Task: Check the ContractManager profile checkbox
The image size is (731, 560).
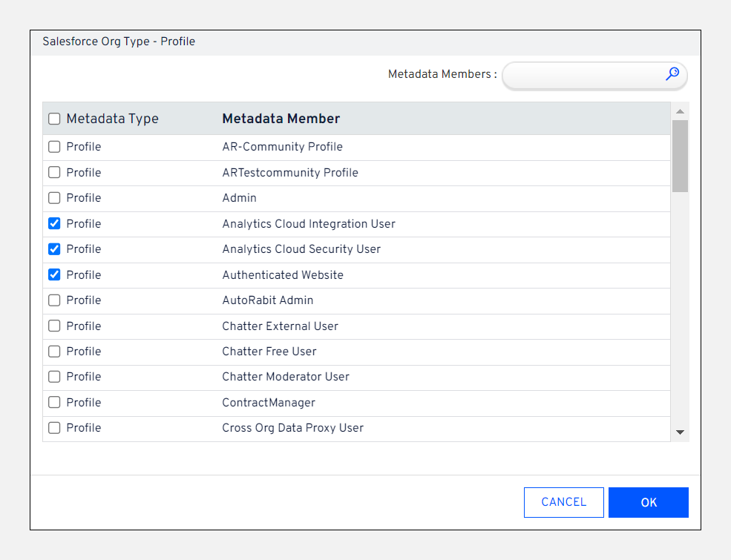Action: 54,403
